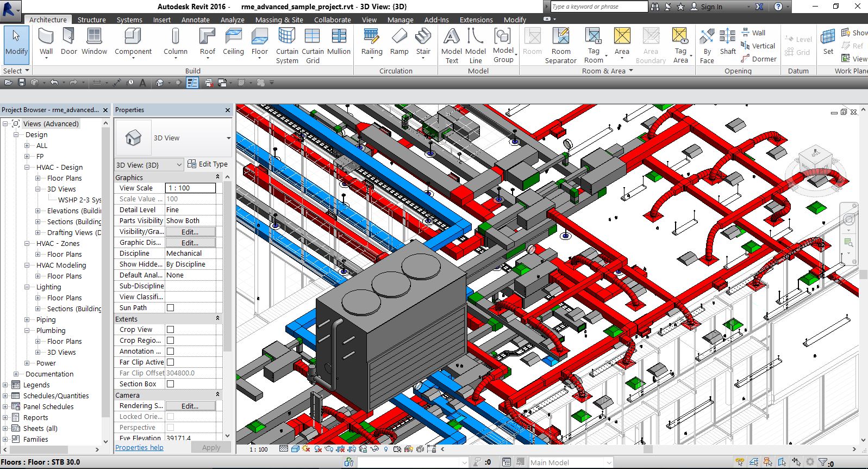Screen dimensions: 868x469
Task: Select the Mullion tool
Action: point(339,42)
